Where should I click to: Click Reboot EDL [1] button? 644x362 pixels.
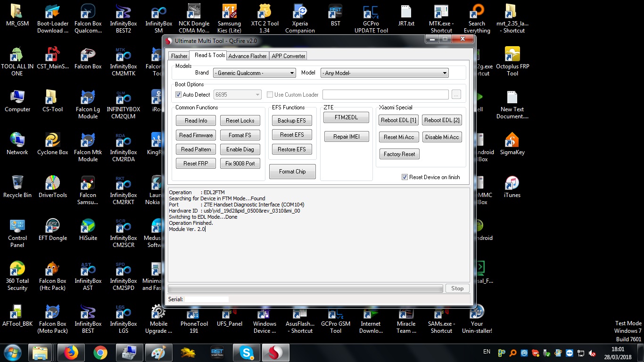point(398,120)
